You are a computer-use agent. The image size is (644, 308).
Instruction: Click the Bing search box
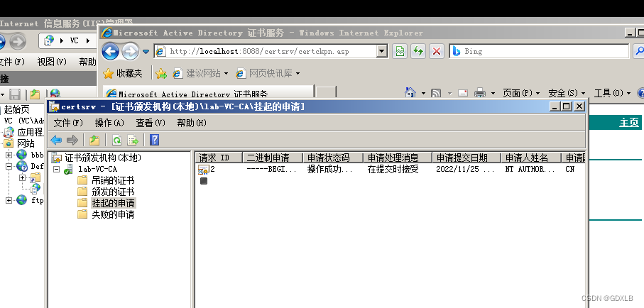(539, 51)
